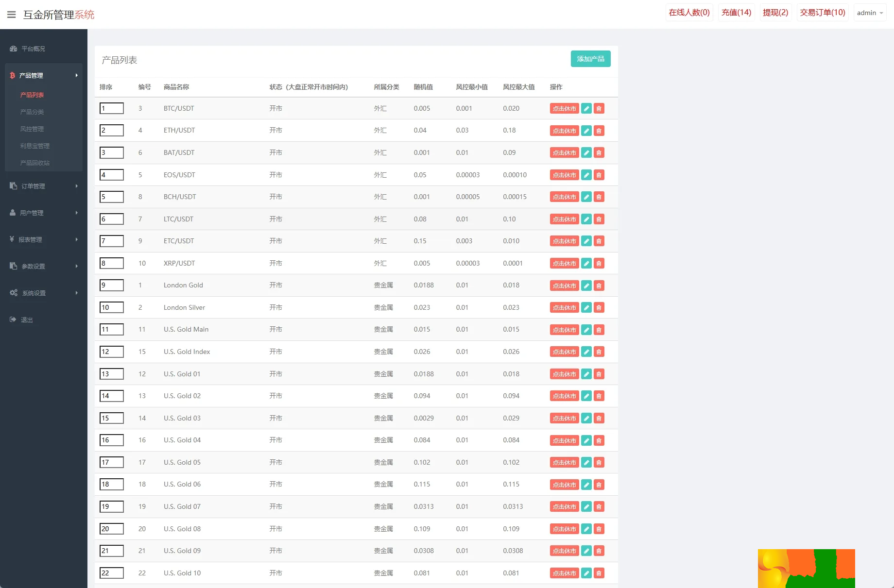Toggle market closed for BAT/USDT row
The height and width of the screenshot is (588, 894).
[564, 153]
